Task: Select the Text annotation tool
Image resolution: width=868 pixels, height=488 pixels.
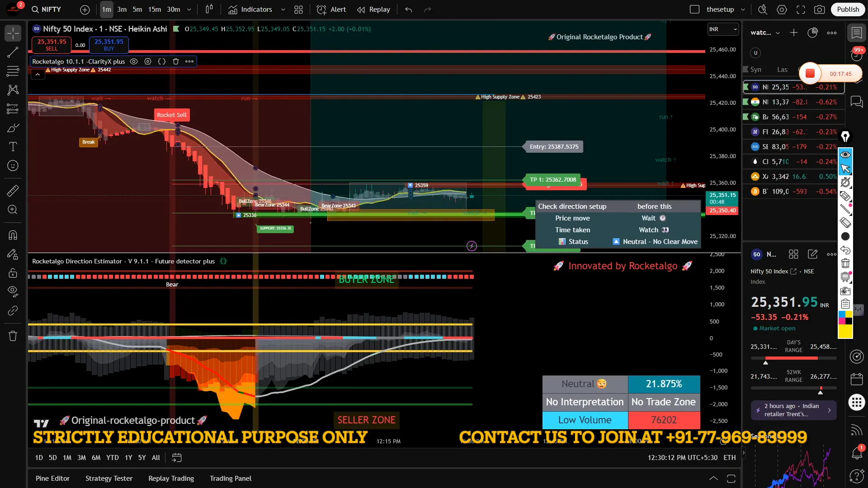Action: (x=13, y=147)
